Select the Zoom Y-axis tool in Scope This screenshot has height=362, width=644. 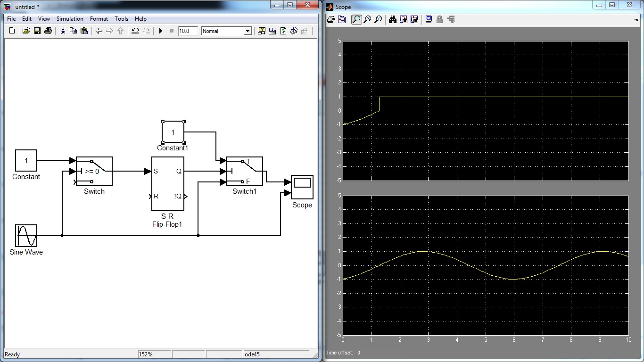tap(378, 19)
